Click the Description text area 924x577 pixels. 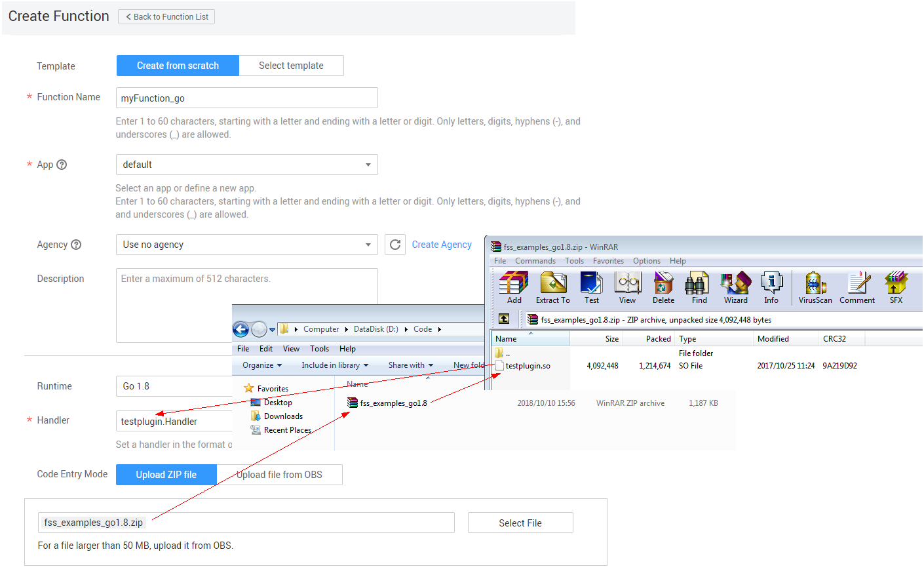pos(247,306)
